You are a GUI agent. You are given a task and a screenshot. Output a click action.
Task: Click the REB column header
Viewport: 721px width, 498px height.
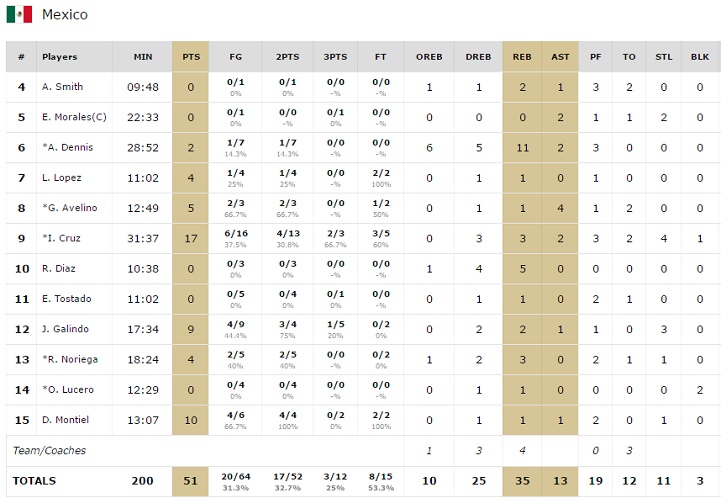(522, 57)
